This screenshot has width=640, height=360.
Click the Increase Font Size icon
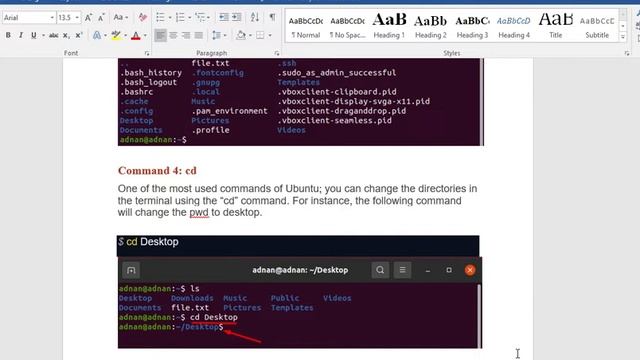click(x=88, y=18)
